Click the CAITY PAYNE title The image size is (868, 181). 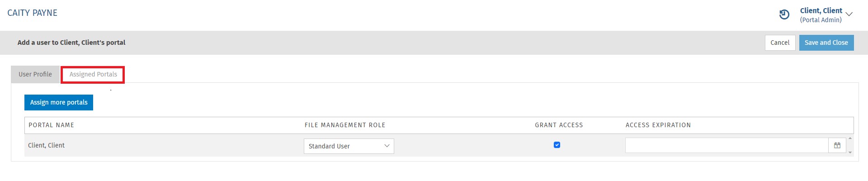pos(33,13)
